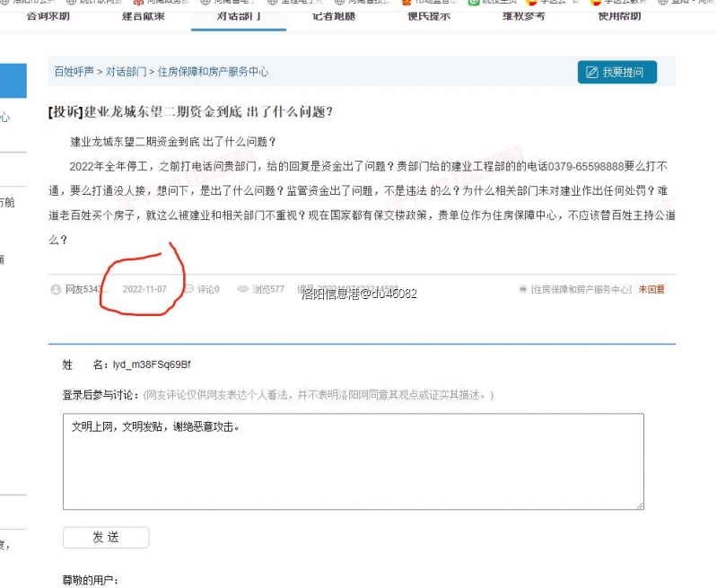Open the 使用帮助 tab

(x=619, y=16)
